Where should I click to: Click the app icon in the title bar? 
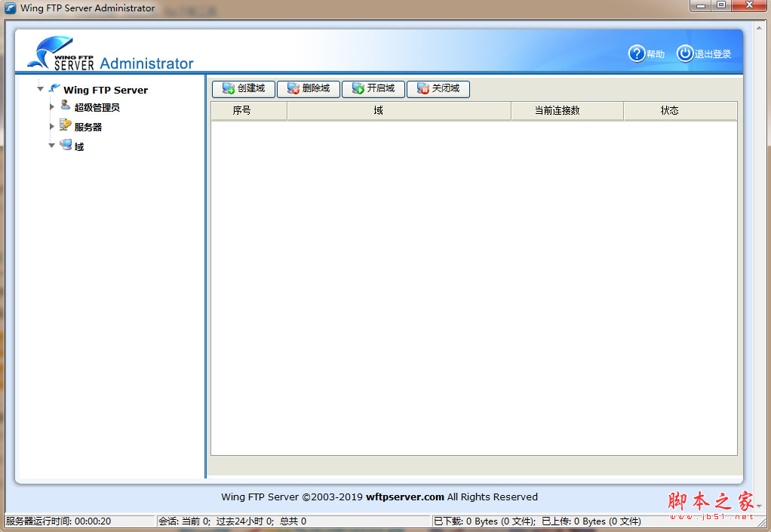click(10, 8)
